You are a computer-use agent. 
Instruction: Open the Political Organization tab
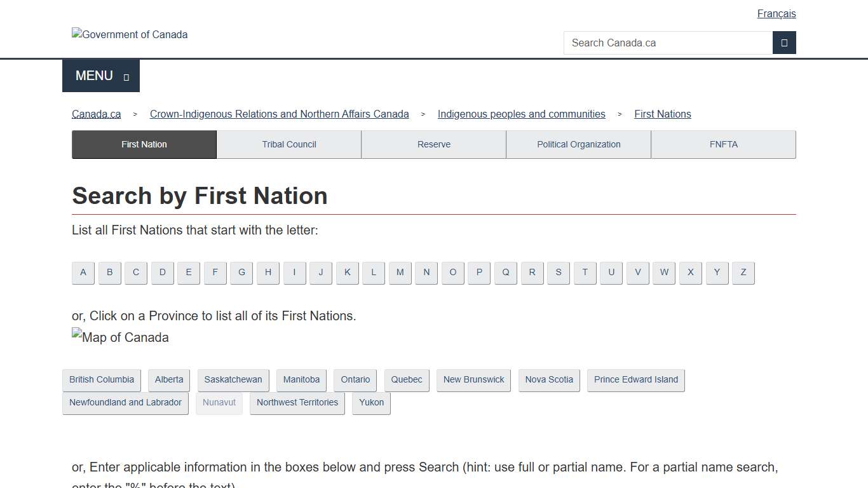(578, 144)
